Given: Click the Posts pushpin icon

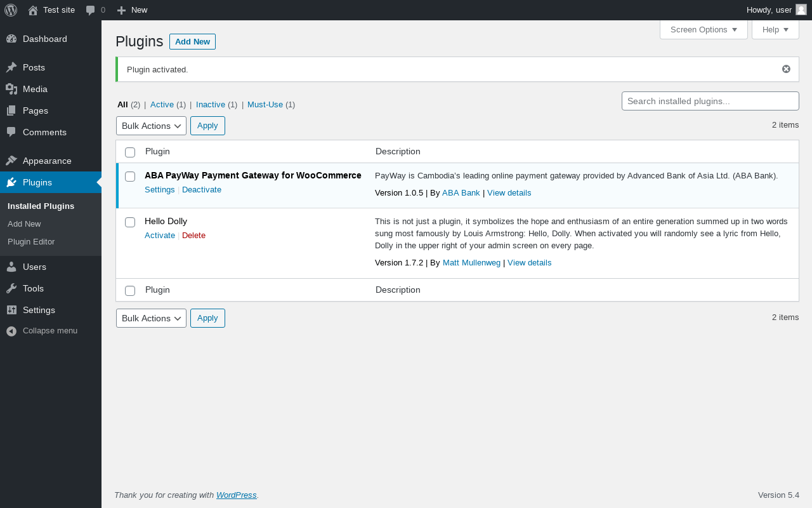Looking at the screenshot, I should coord(11,67).
